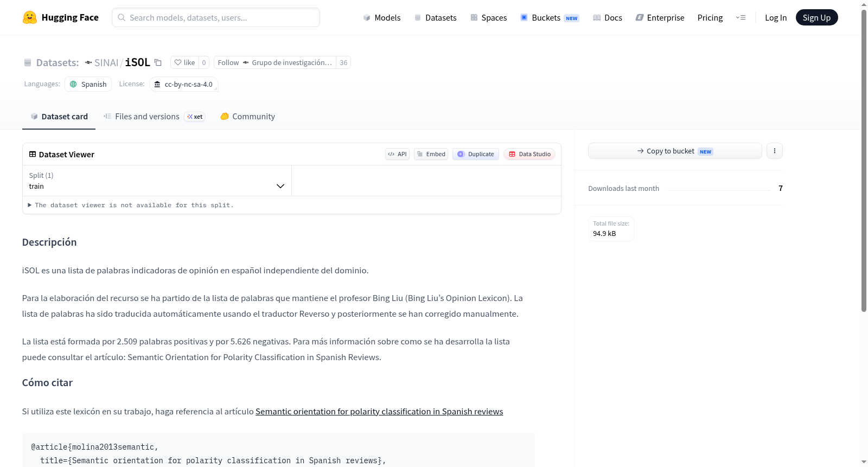The image size is (868, 467).
Task: Open the Community tab
Action: pyautogui.click(x=248, y=117)
